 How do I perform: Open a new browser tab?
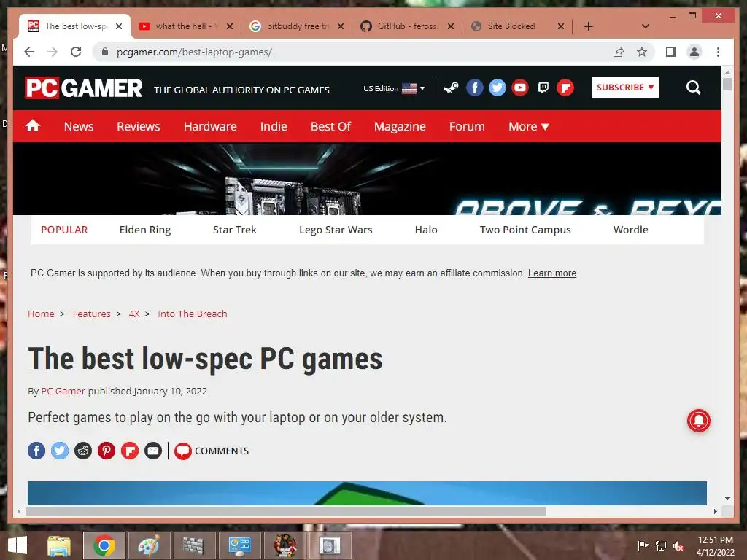click(x=589, y=26)
